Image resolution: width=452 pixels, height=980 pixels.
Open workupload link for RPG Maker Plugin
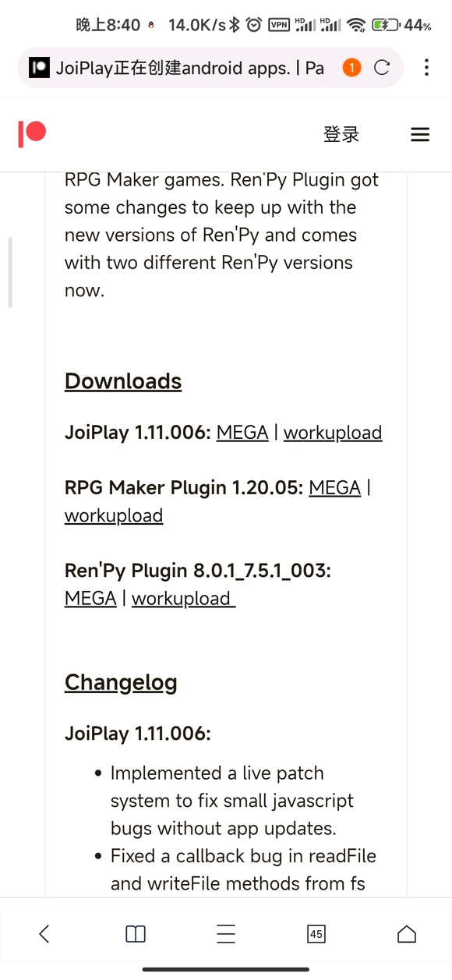pyautogui.click(x=114, y=515)
